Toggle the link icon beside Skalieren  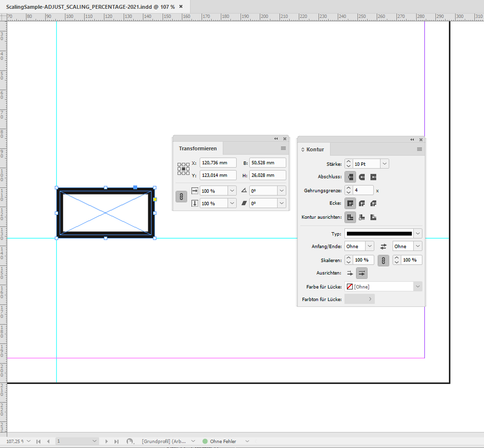click(383, 260)
